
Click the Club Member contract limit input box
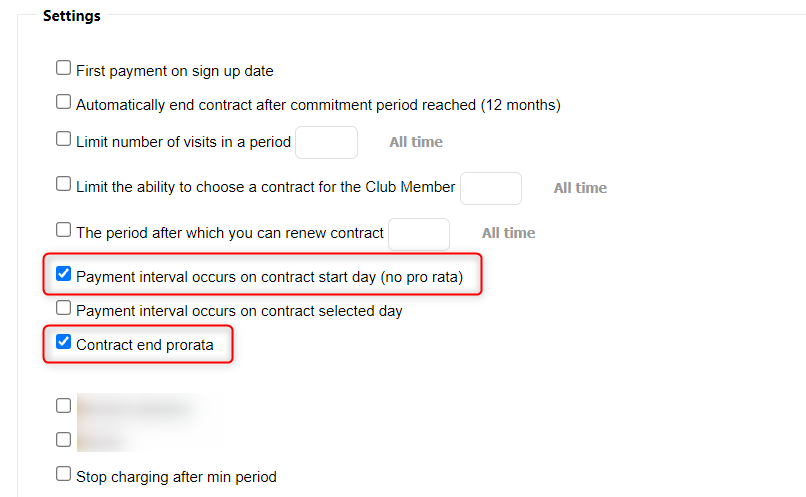pos(490,187)
